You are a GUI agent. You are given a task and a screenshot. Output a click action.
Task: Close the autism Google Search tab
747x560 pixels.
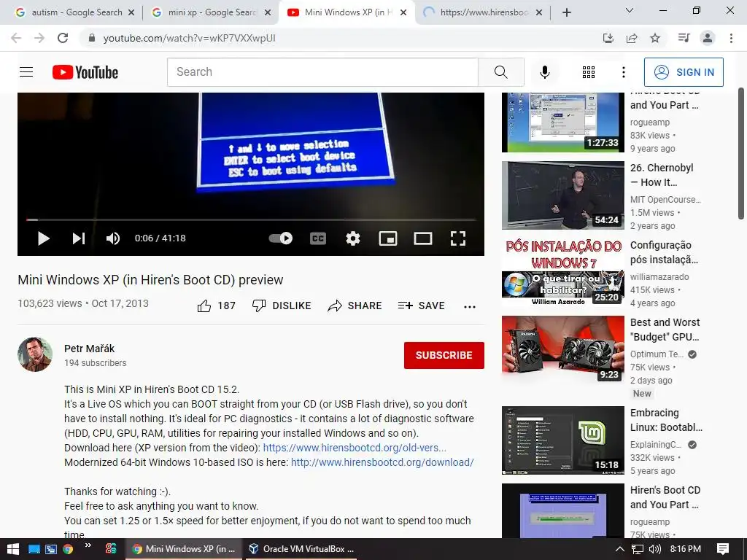click(131, 12)
